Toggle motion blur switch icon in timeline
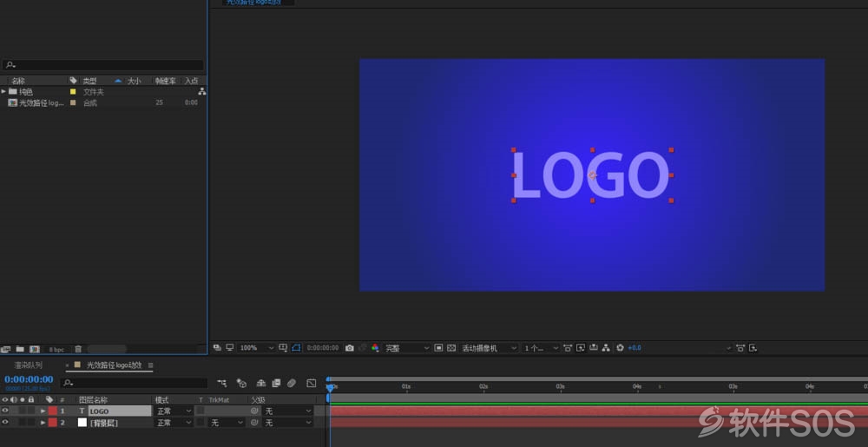 pos(292,383)
